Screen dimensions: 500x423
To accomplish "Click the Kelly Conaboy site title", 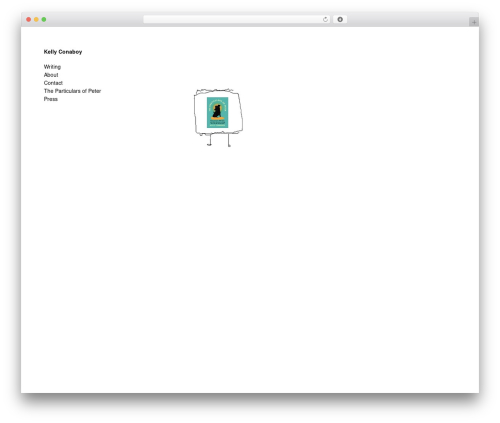I will [x=63, y=52].
